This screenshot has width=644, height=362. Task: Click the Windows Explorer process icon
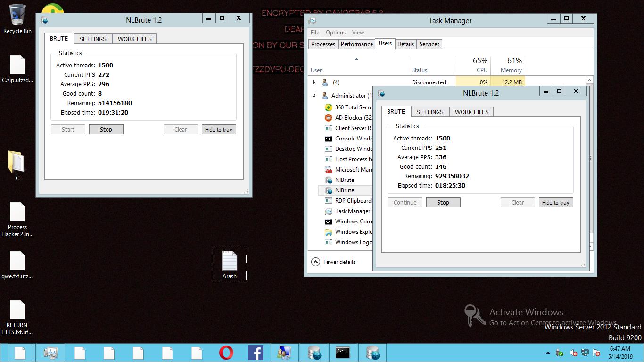coord(329,232)
